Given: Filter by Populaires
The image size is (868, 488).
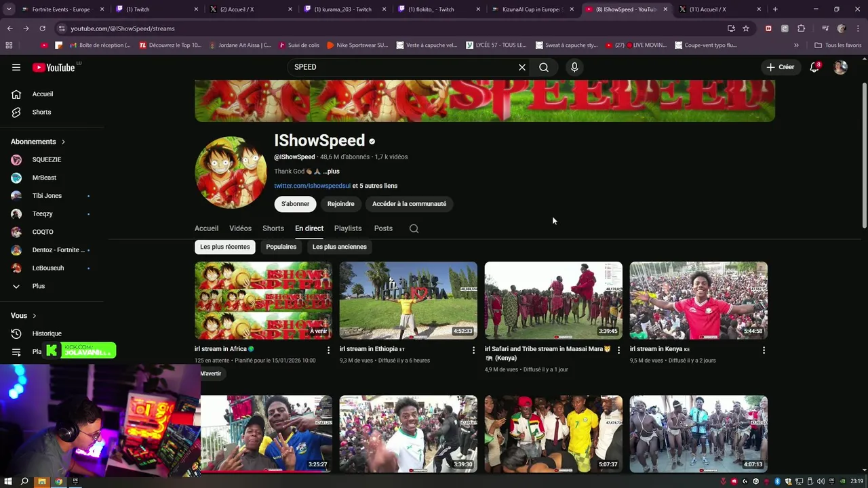Looking at the screenshot, I should (281, 247).
